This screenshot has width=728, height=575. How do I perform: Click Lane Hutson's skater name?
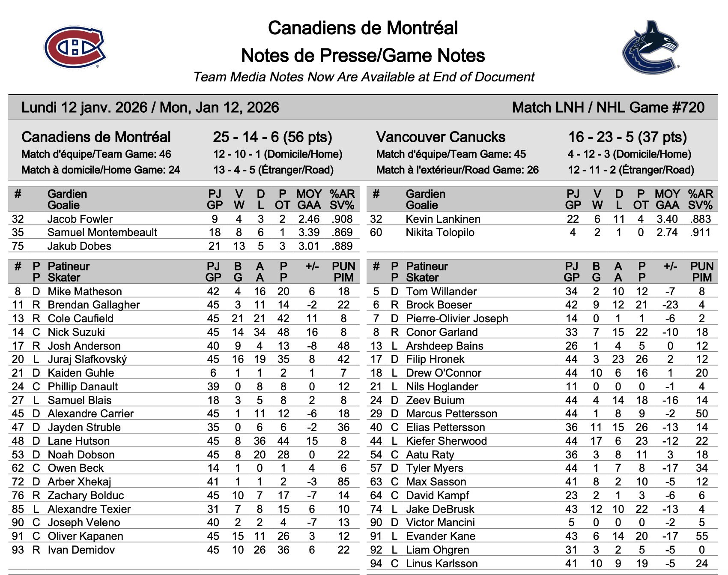78,441
